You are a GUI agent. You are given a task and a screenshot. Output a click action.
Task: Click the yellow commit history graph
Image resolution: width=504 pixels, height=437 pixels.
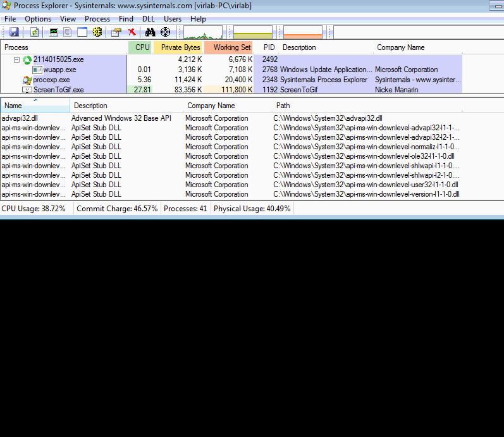(253, 32)
